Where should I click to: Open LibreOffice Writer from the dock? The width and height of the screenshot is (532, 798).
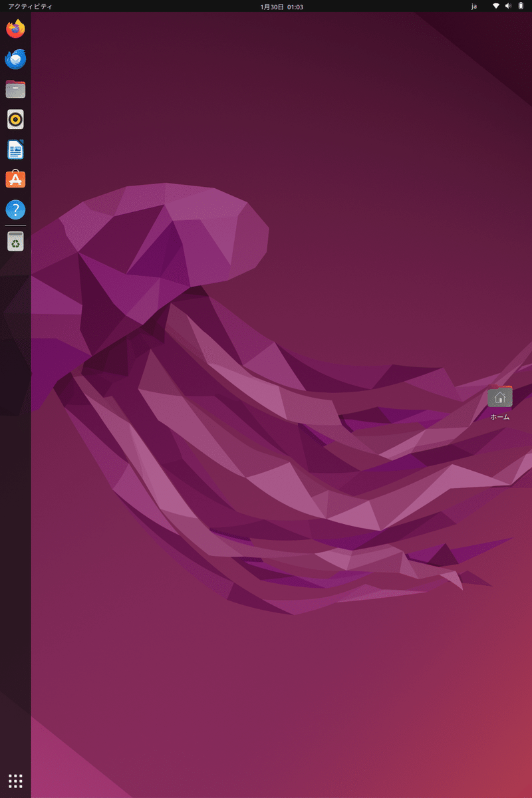(x=15, y=150)
